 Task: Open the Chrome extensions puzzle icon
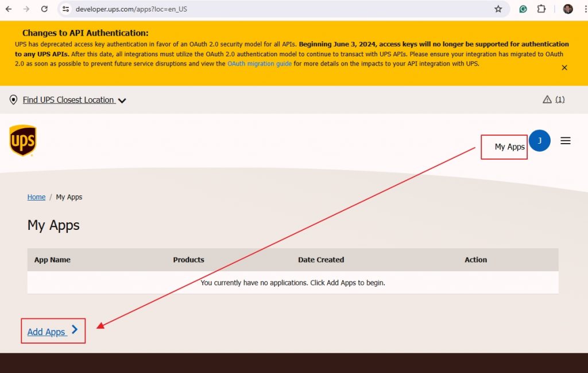[x=541, y=9]
